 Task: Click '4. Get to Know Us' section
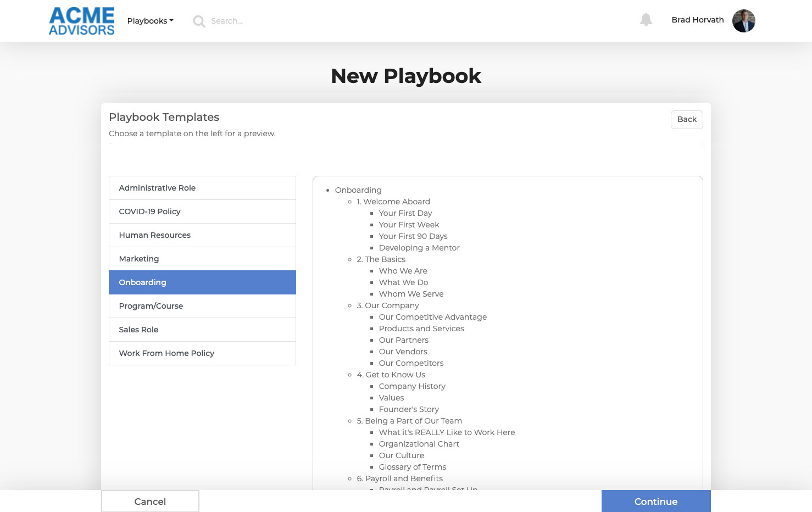tap(391, 375)
